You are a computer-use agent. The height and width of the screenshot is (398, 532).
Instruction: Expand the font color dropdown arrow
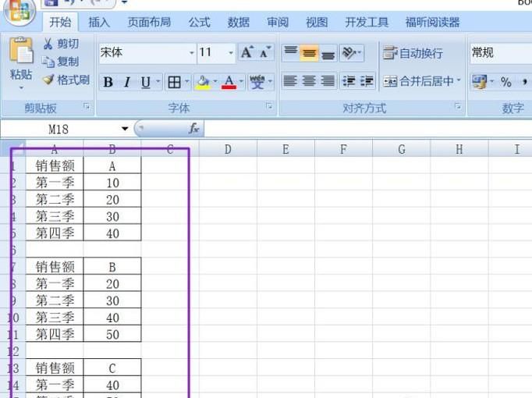coord(241,81)
